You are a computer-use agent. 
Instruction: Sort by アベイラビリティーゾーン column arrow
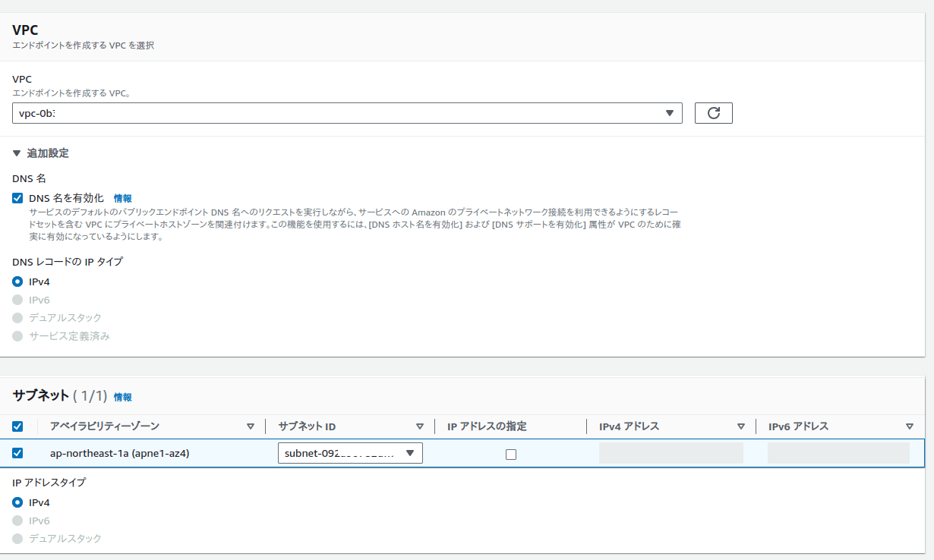251,426
